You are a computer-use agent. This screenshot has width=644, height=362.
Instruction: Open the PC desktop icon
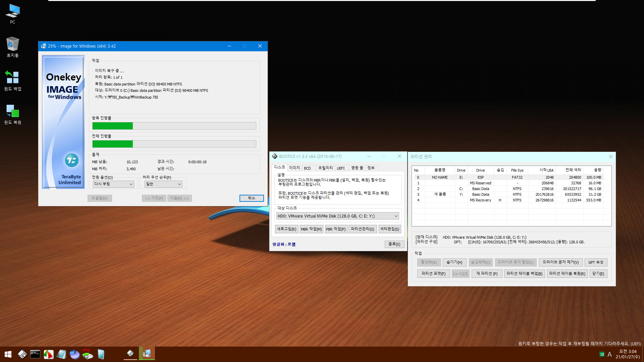tap(12, 14)
